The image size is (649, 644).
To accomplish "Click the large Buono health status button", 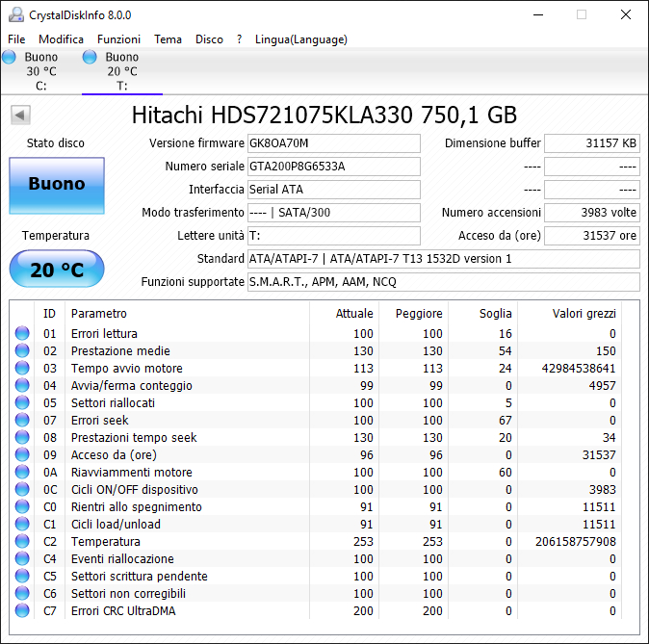I will pos(57,186).
